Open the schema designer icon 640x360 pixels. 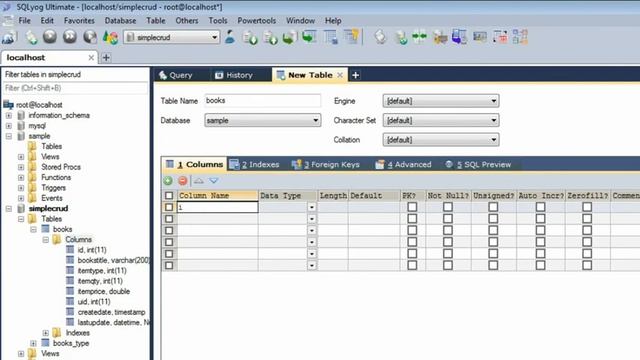(520, 37)
